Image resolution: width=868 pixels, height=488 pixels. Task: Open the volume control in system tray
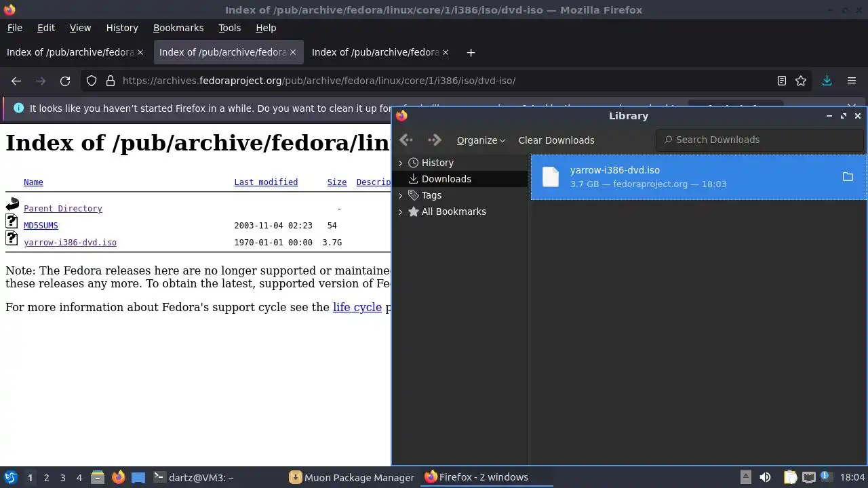(x=765, y=477)
